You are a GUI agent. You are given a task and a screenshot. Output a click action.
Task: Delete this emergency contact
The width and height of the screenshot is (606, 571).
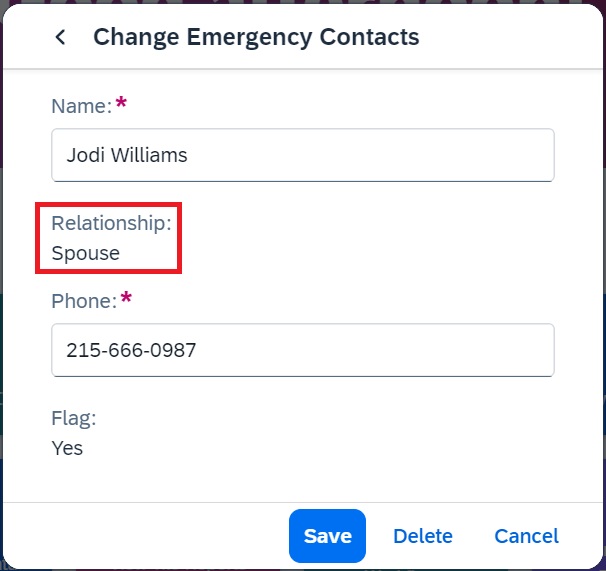423,536
